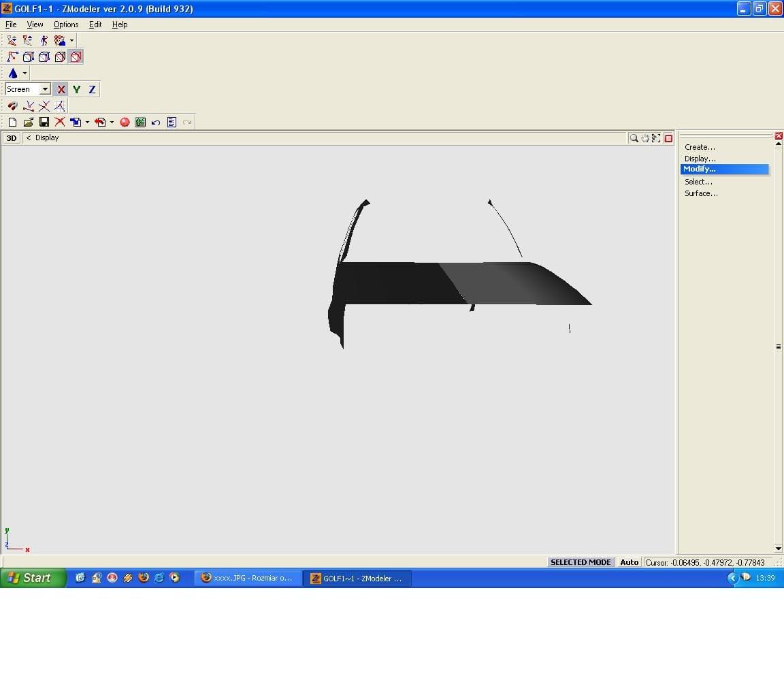
Task: Click the red X delete icon
Action: tap(60, 123)
